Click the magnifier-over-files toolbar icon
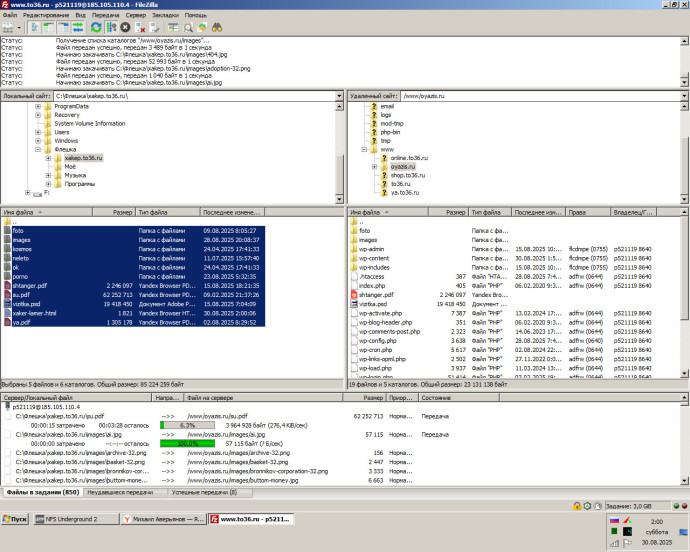Screen dimensions: 690x552 coord(188,27)
